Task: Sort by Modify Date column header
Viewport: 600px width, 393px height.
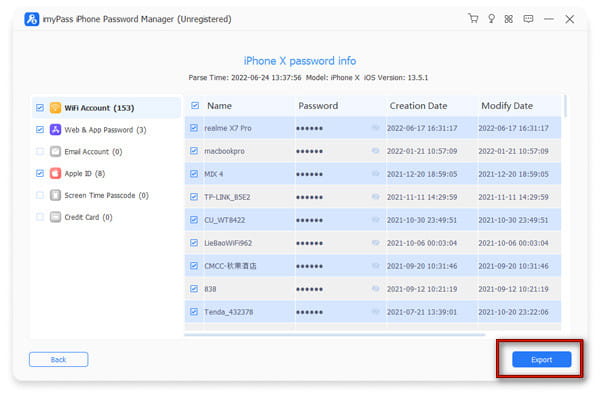Action: tap(507, 106)
